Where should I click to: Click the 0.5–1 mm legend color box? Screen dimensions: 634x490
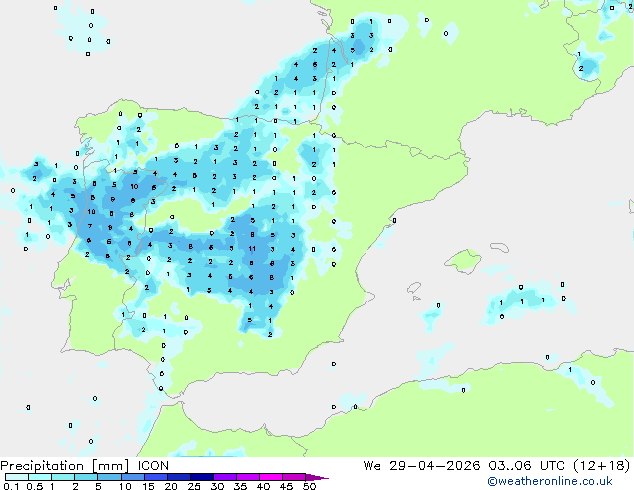(40, 477)
